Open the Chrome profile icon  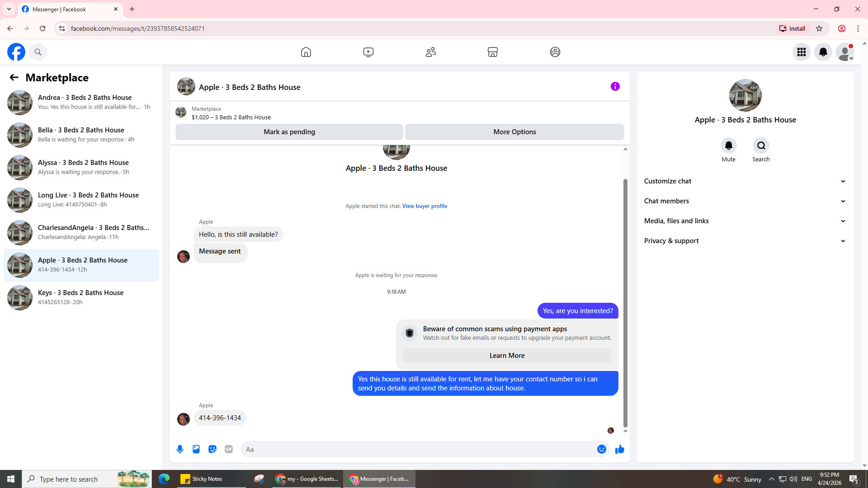point(842,28)
